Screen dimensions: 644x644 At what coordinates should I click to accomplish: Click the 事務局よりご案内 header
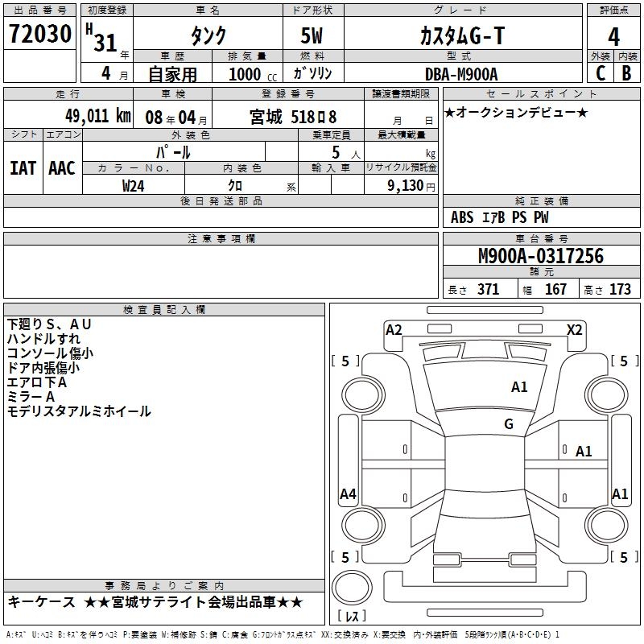click(x=164, y=586)
